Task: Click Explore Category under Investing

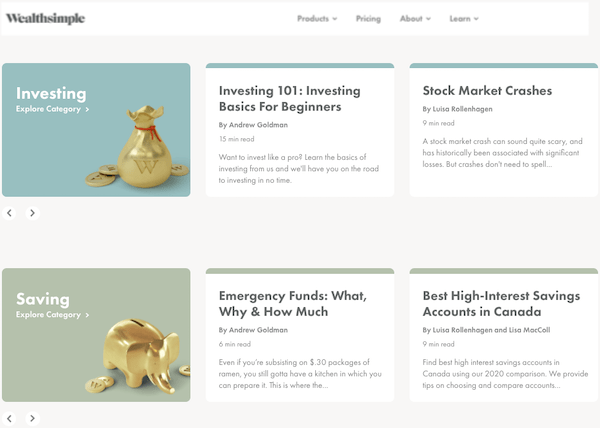Action: point(48,109)
